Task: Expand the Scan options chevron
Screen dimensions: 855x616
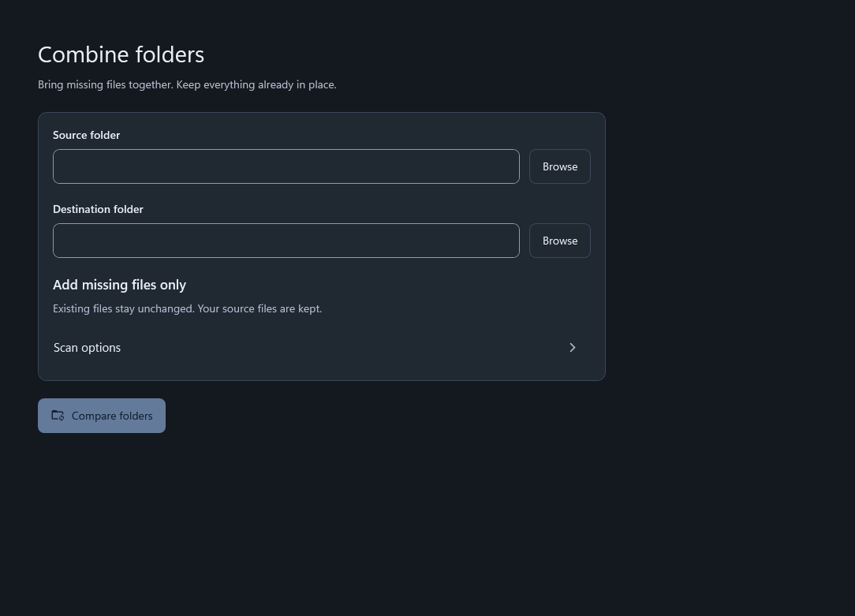Action: coord(573,348)
